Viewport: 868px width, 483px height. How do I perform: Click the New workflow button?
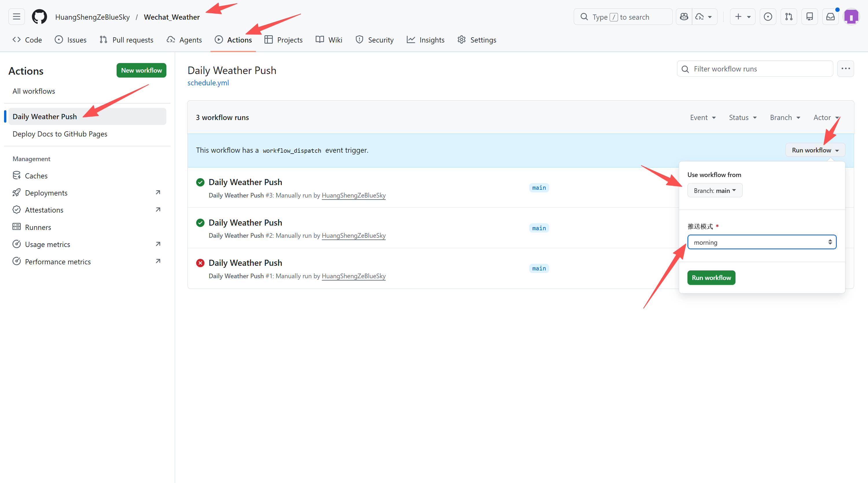(x=141, y=70)
